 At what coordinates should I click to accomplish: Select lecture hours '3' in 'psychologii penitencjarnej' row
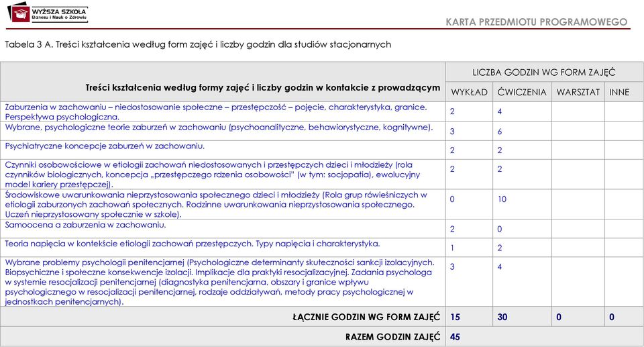(x=452, y=267)
